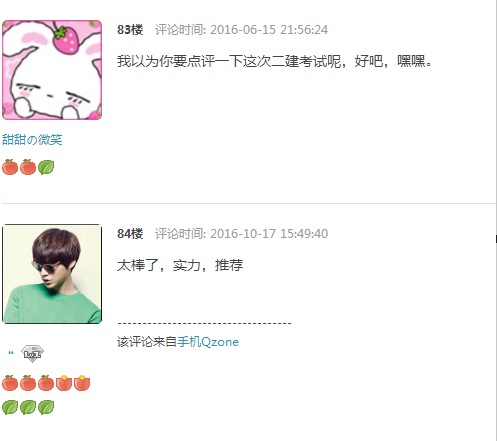
Task: Click first red apple under floor 84 user
Action: [x=10, y=383]
